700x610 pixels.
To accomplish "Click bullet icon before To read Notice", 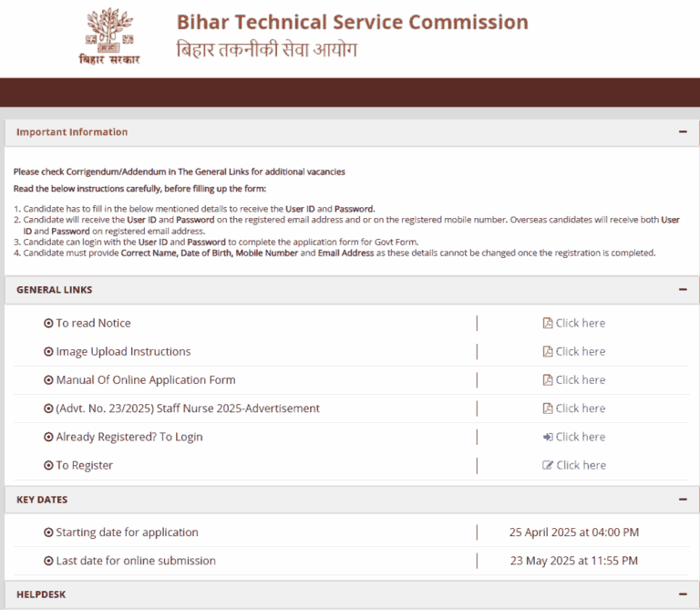I will pos(48,324).
